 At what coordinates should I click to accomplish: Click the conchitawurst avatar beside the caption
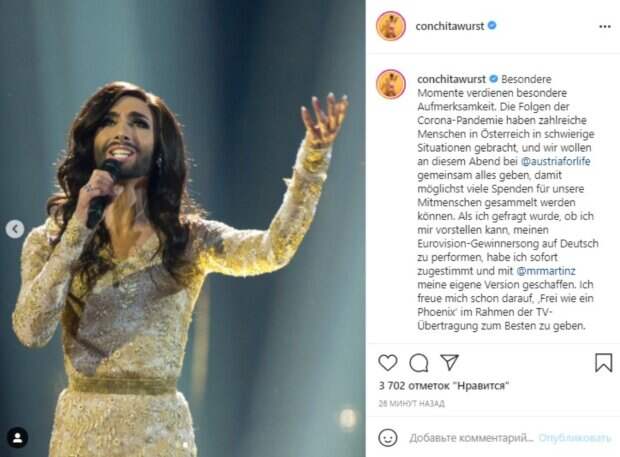coord(391,84)
